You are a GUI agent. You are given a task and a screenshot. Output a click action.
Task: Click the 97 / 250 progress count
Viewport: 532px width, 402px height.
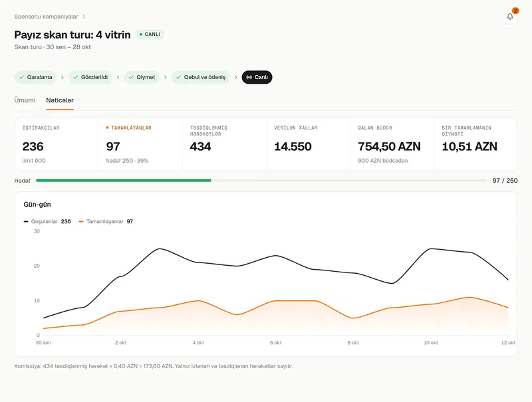505,181
